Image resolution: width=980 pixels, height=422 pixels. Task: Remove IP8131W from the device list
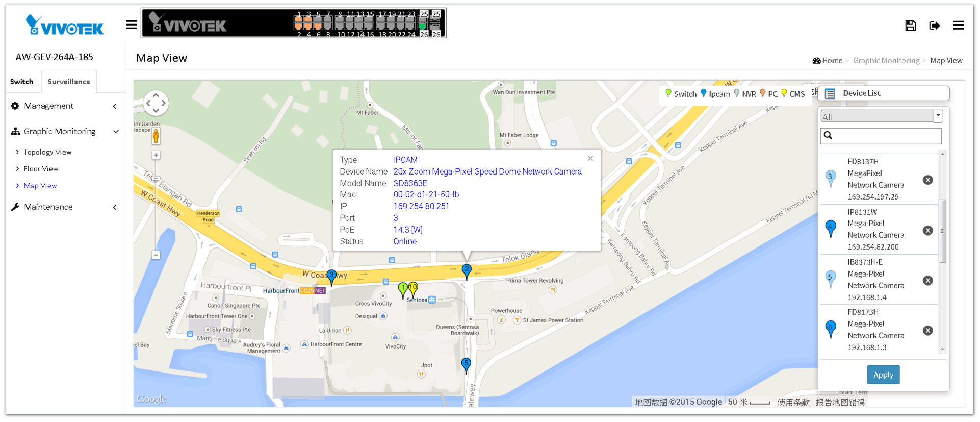928,230
